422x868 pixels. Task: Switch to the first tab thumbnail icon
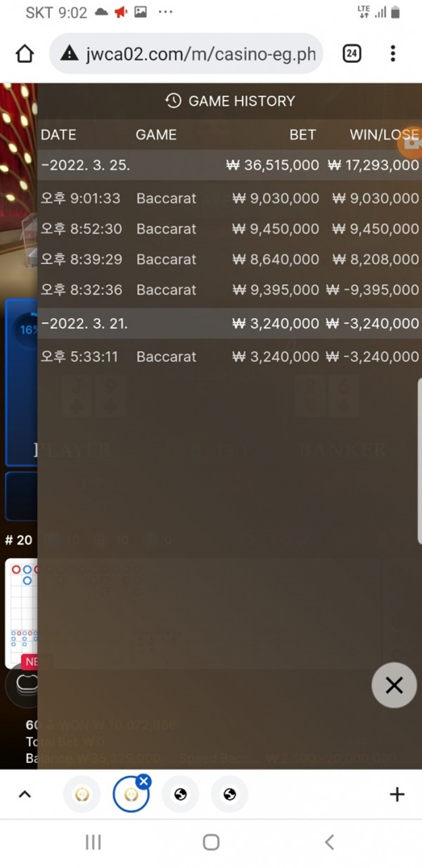pos(82,794)
